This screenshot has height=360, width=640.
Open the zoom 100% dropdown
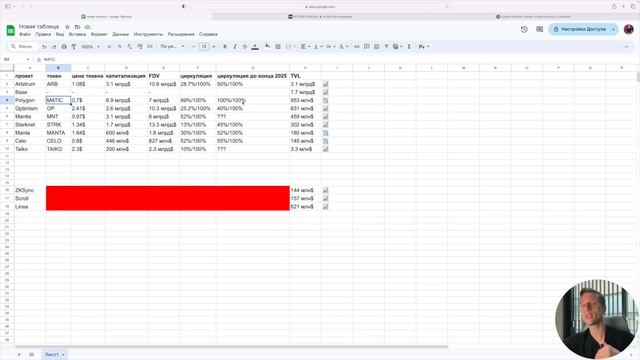[90, 47]
